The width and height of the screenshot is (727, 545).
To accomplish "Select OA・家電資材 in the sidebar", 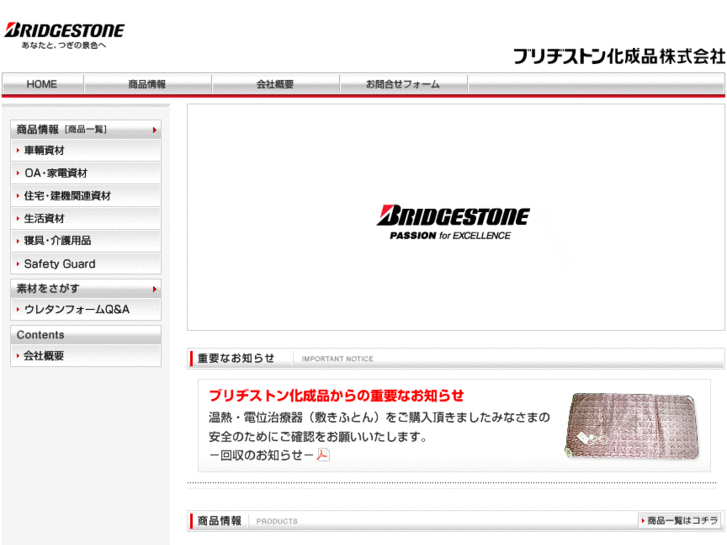I will (86, 173).
